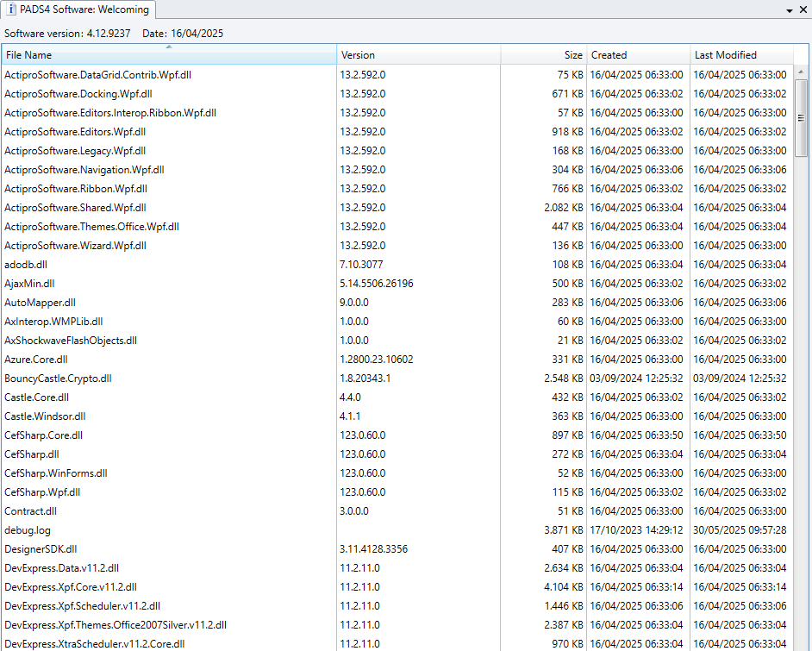Click the info icon on Welcoming tab
The width and height of the screenshot is (812, 651).
coord(10,9)
